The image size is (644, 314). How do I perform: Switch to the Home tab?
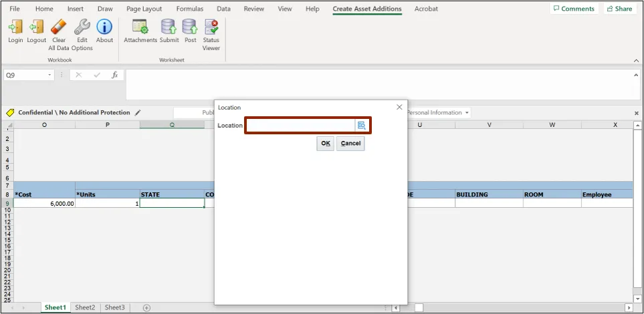click(x=44, y=9)
